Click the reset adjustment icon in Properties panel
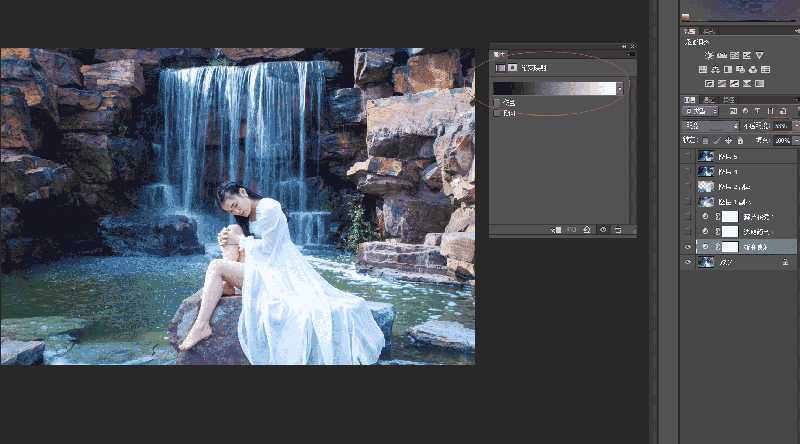 pos(587,230)
